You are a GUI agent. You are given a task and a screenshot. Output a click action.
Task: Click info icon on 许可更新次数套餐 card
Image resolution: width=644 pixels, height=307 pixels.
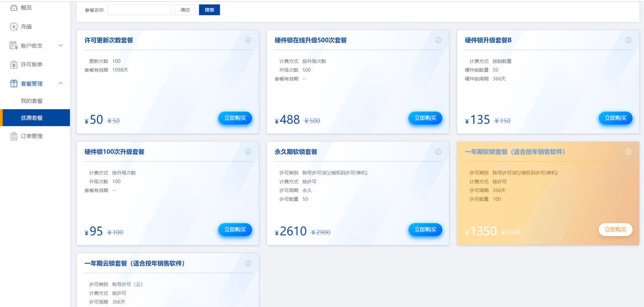point(248,40)
